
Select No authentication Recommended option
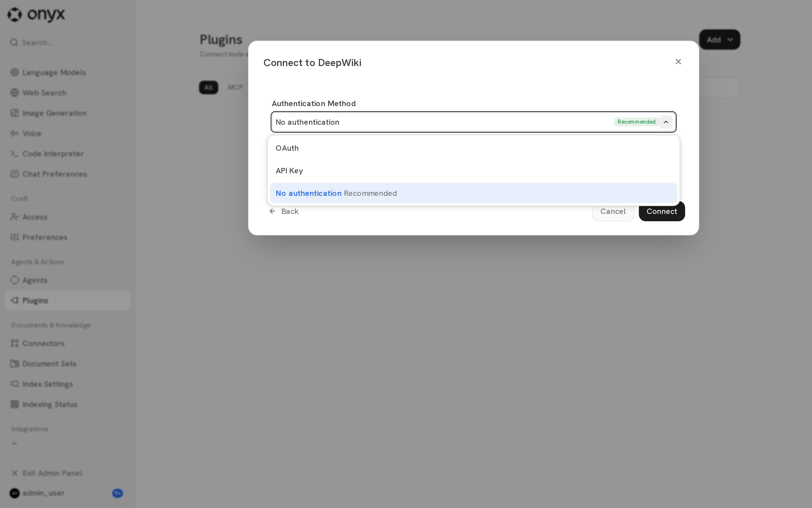[x=473, y=193]
